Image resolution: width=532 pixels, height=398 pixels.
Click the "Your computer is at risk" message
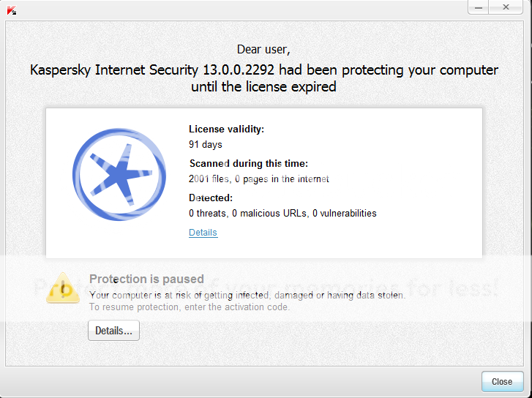247,295
